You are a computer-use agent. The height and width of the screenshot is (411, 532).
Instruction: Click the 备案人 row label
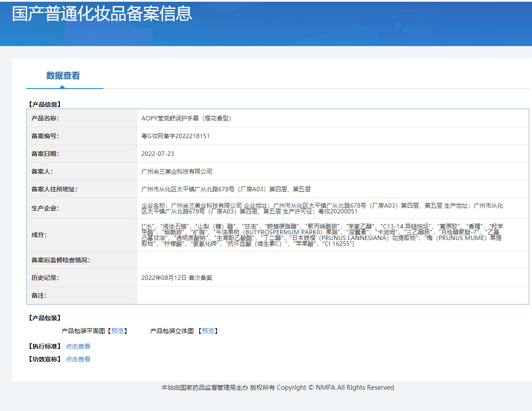point(42,171)
